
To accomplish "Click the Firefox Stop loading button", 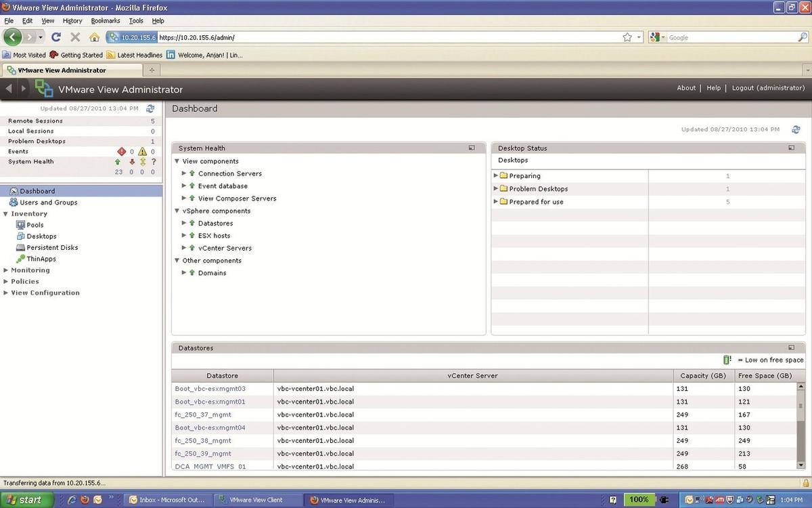I will coord(75,37).
